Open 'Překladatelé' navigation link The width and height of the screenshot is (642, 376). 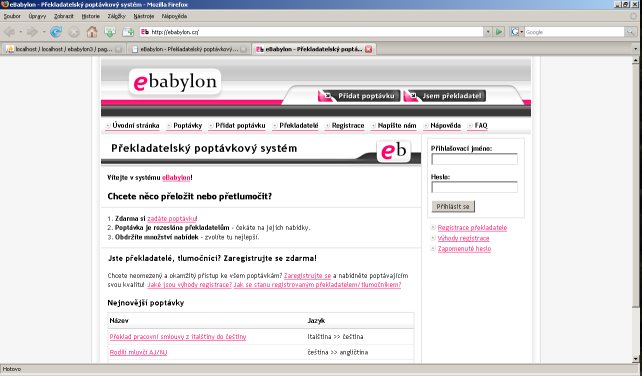click(x=298, y=125)
